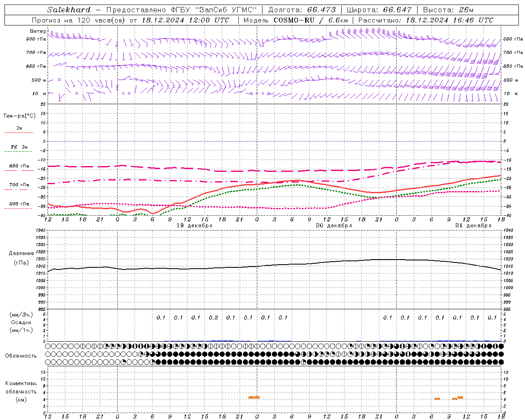Select the Тем-ра(°C) axis title
This screenshot has height=420, width=525.
click(x=19, y=116)
